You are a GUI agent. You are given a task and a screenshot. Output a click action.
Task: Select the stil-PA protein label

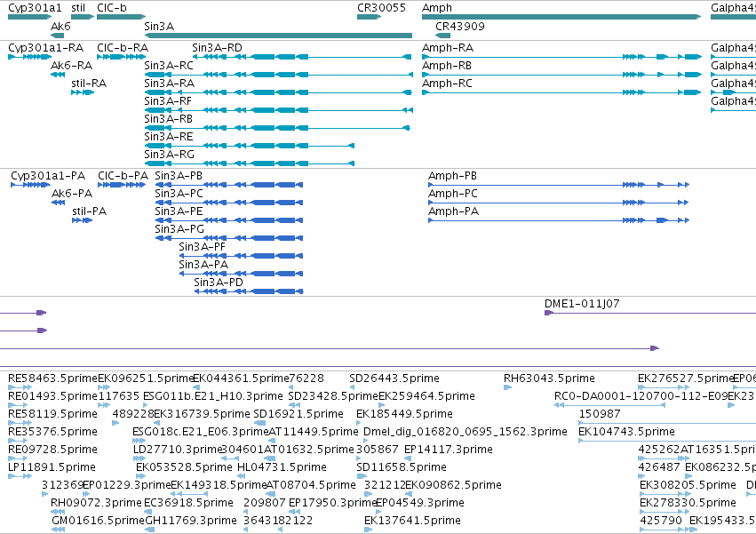pos(89,211)
